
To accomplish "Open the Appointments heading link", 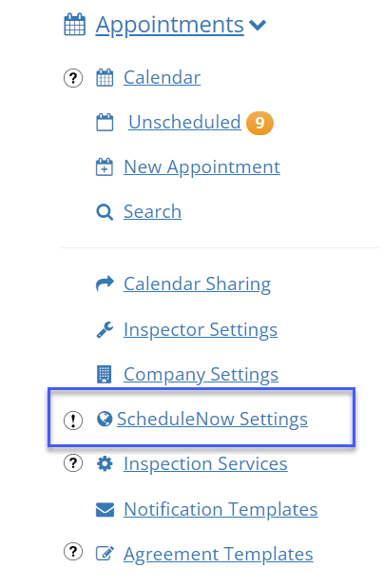I will coord(170,25).
